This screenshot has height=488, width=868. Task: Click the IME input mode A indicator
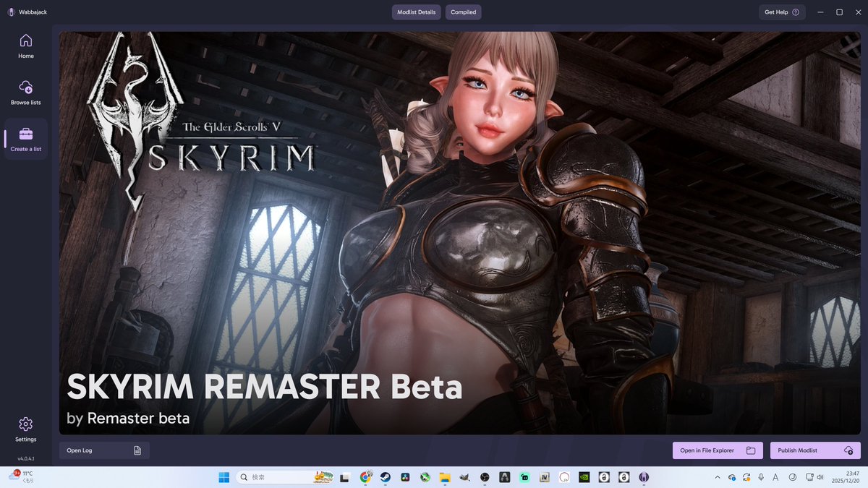[775, 477]
